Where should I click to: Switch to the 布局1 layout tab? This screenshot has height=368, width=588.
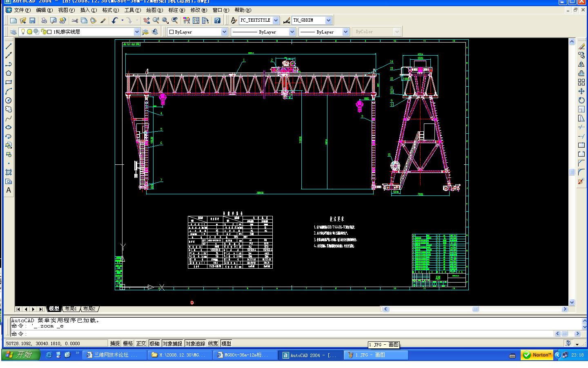[x=71, y=309]
